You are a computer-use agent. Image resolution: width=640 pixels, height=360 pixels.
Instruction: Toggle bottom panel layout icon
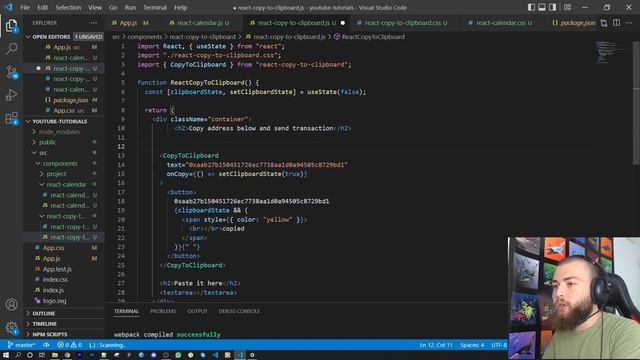pyautogui.click(x=542, y=7)
